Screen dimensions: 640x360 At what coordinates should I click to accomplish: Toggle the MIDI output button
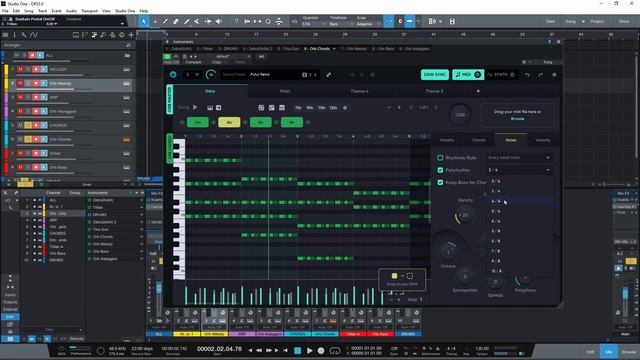[x=468, y=75]
